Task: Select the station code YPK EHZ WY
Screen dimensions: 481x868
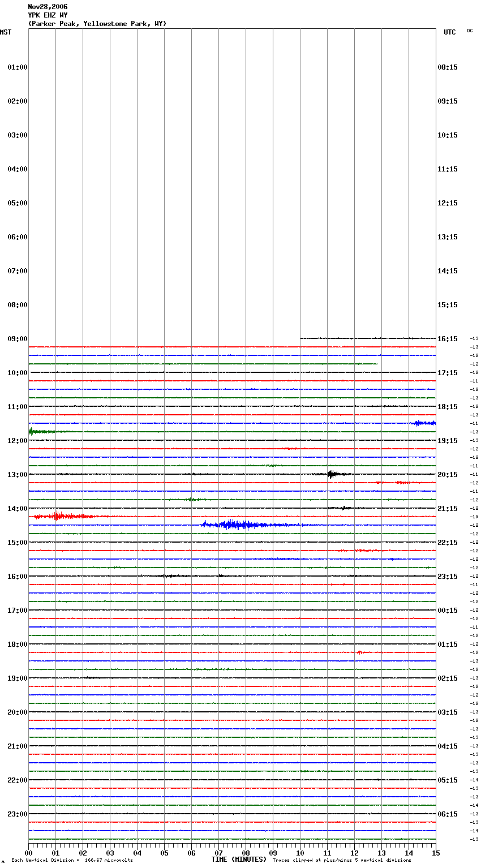Action: point(48,15)
